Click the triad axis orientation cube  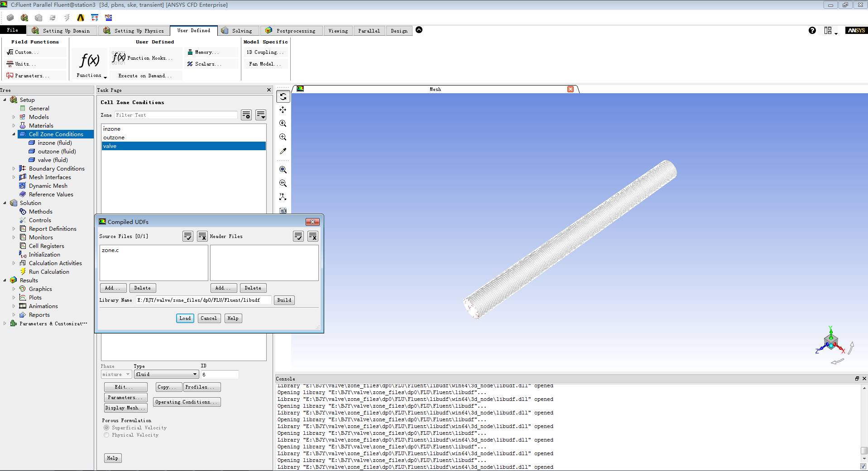pyautogui.click(x=831, y=341)
